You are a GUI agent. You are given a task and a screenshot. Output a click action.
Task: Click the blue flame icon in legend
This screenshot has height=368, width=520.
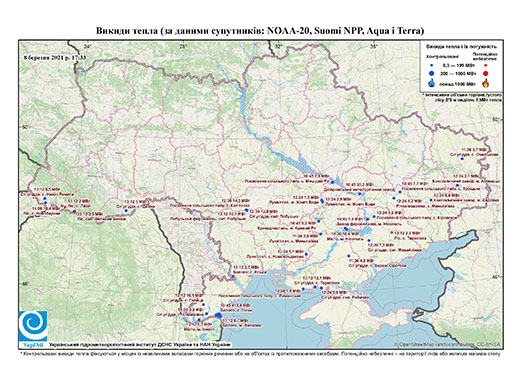(x=432, y=83)
